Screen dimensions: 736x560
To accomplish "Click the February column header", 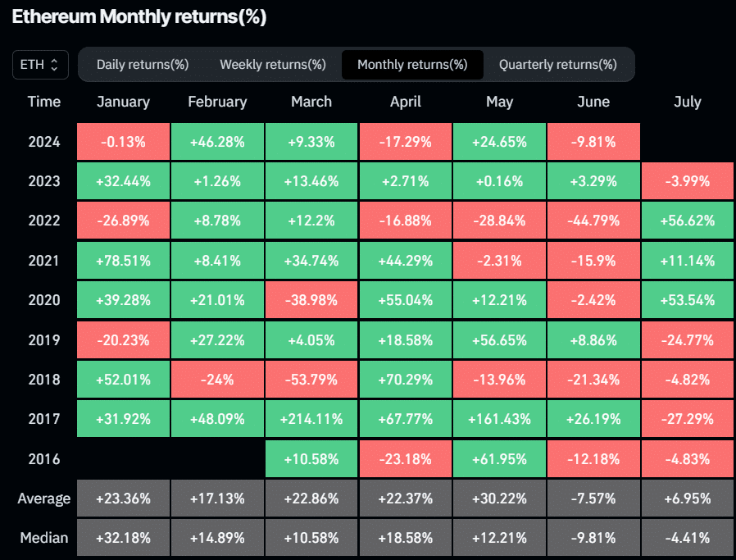I will click(217, 102).
